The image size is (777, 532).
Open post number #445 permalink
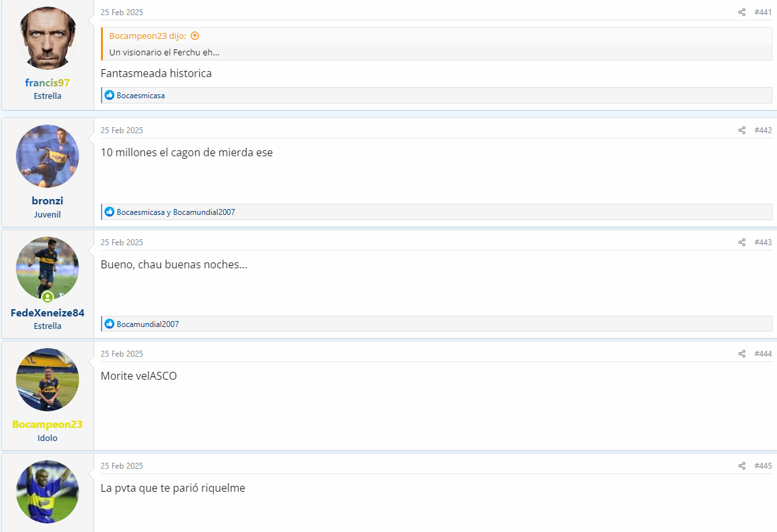pos(763,465)
